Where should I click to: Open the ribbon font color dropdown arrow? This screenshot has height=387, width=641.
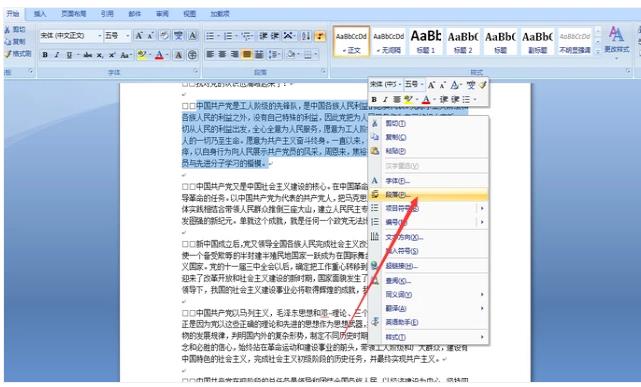click(167, 55)
